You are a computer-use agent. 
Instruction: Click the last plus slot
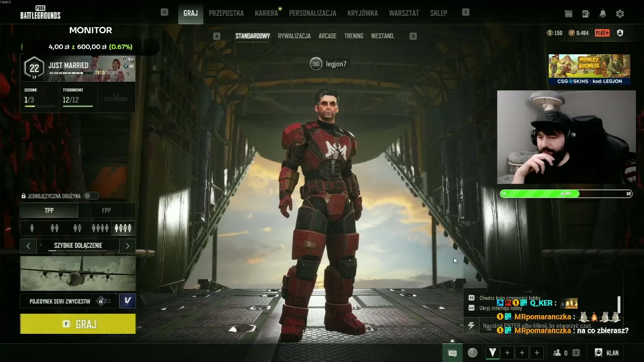click(x=537, y=352)
